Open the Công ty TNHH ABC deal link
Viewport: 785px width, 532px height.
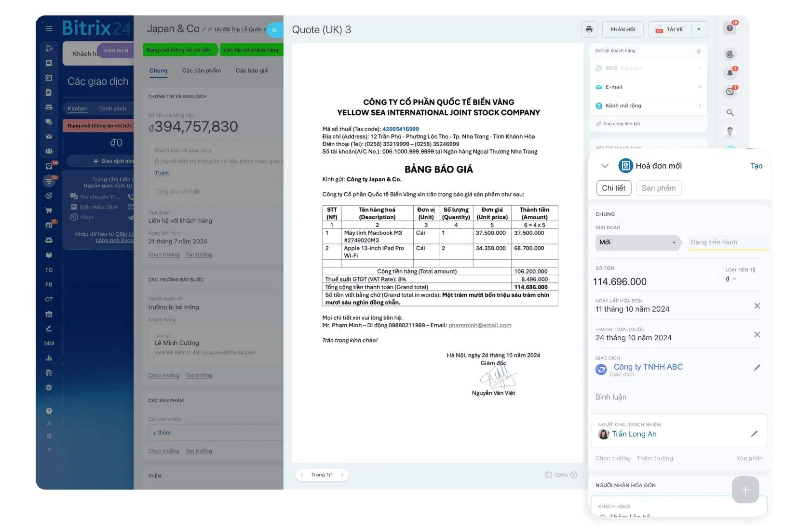[x=648, y=367]
